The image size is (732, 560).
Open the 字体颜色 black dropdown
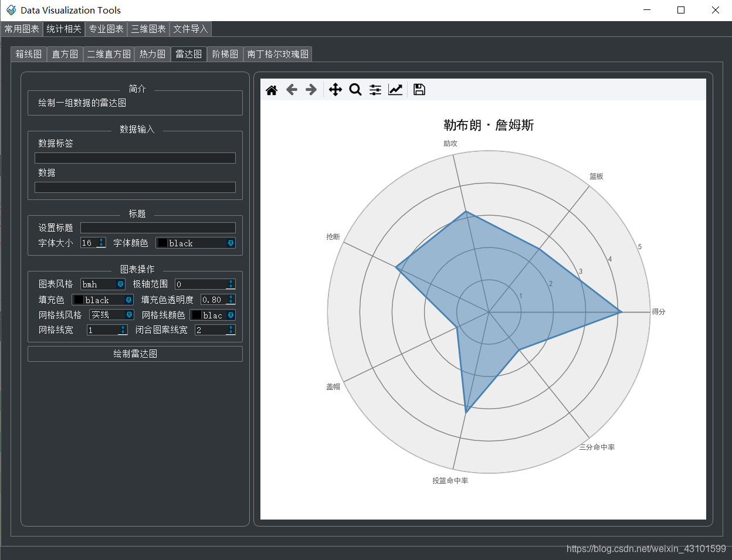tap(195, 243)
